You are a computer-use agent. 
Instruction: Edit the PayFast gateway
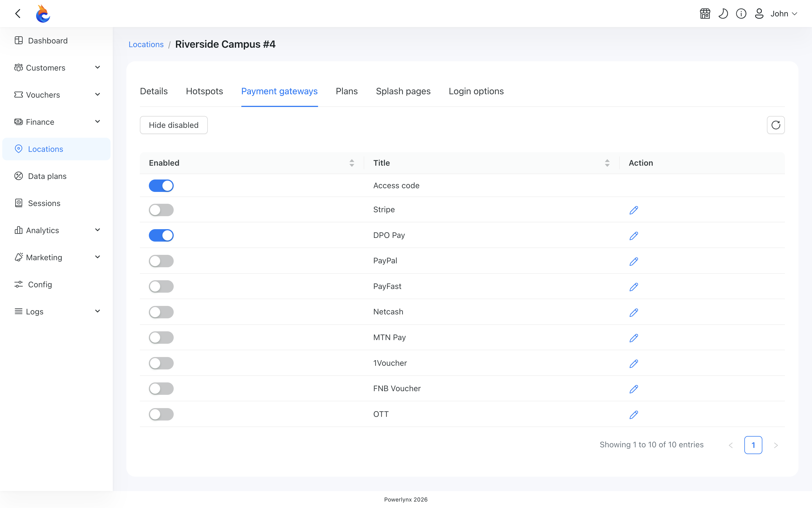tap(634, 286)
